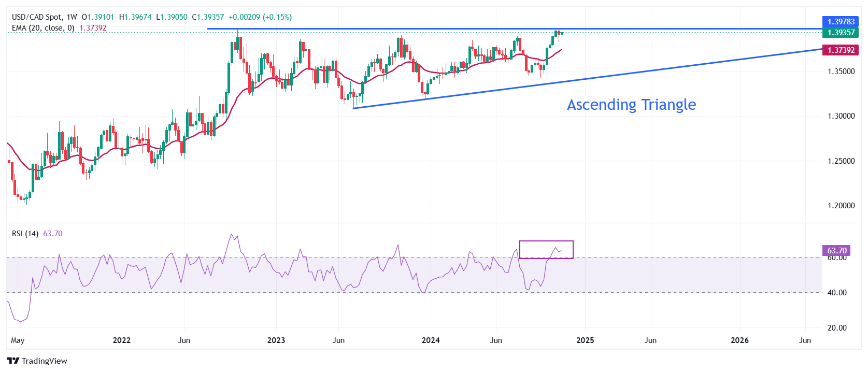
Task: Click the 20.00 level on RSI axis
Action: (x=837, y=328)
